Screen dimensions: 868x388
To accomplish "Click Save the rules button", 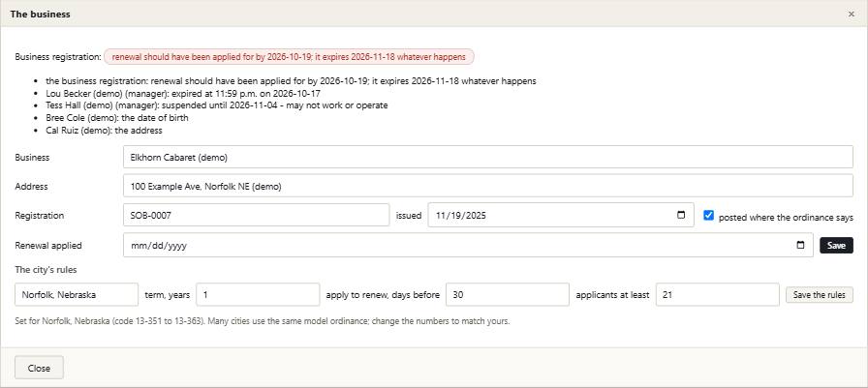I will (820, 294).
